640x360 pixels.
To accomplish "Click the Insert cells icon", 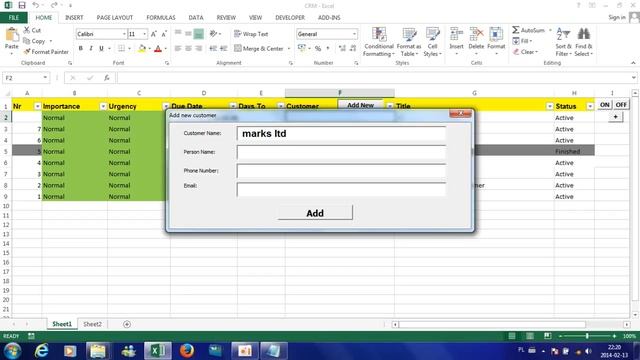I will (456, 34).
